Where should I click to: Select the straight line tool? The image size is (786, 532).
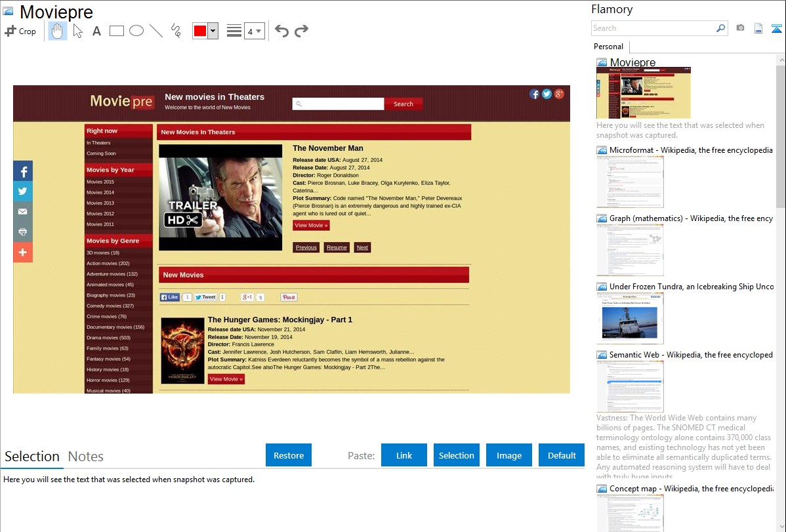coord(156,31)
